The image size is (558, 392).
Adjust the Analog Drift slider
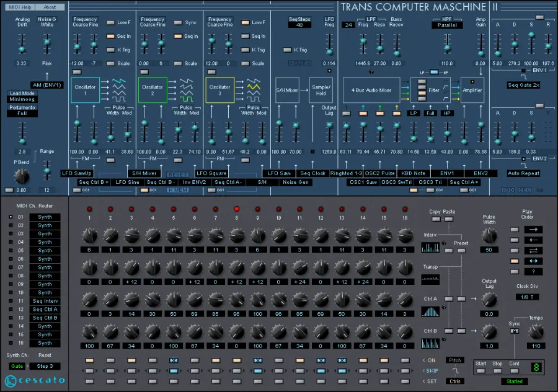pyautogui.click(x=22, y=44)
